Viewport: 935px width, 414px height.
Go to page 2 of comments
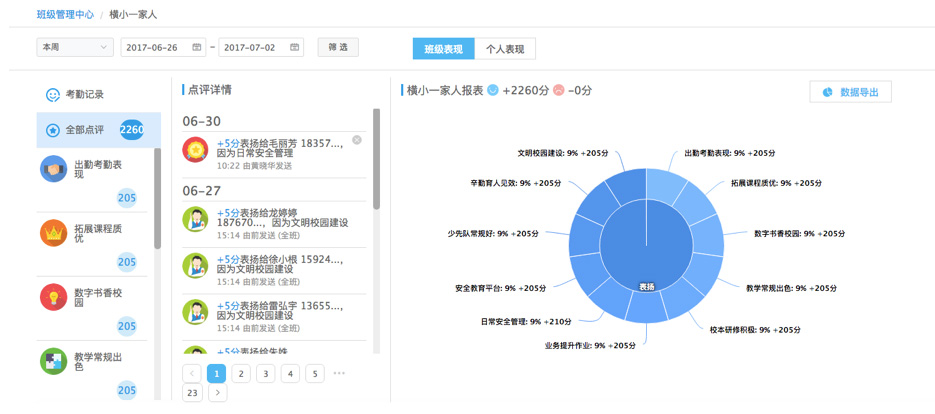[x=241, y=373]
